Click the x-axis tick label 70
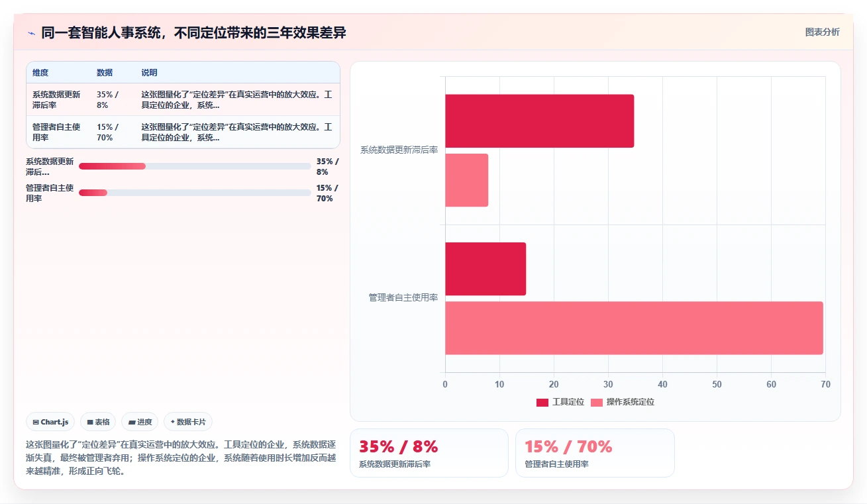This screenshot has height=504, width=867. pos(825,384)
